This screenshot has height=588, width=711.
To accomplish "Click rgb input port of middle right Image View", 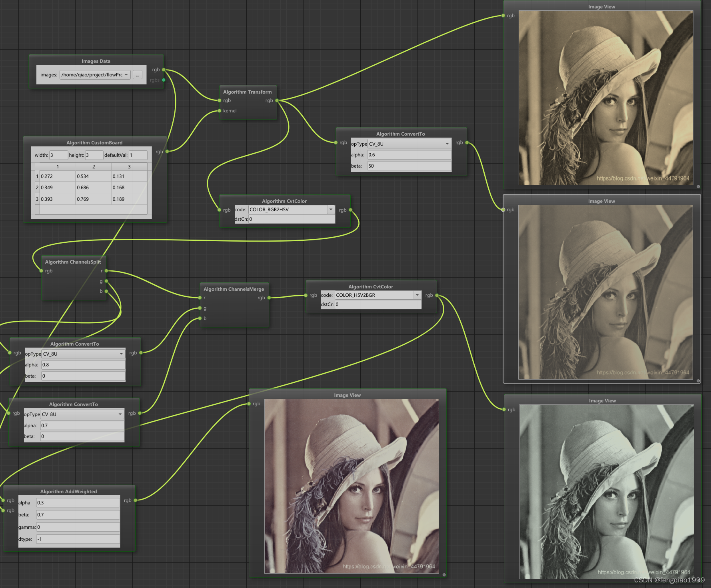I will coord(503,210).
